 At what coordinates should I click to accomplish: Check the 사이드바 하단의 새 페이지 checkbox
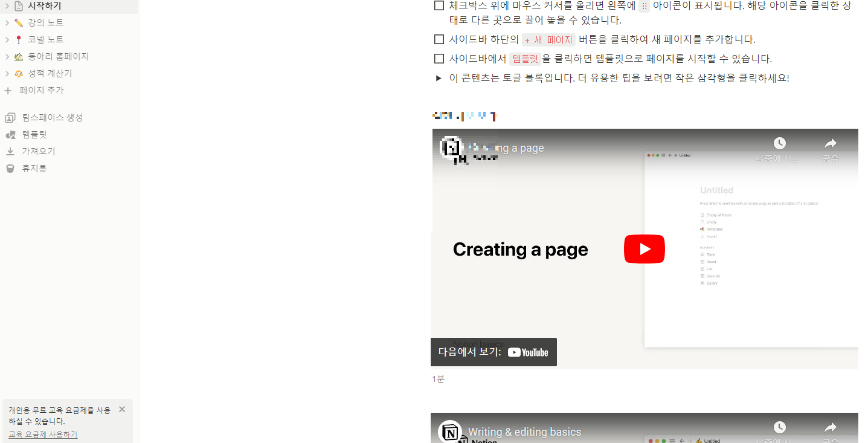439,39
